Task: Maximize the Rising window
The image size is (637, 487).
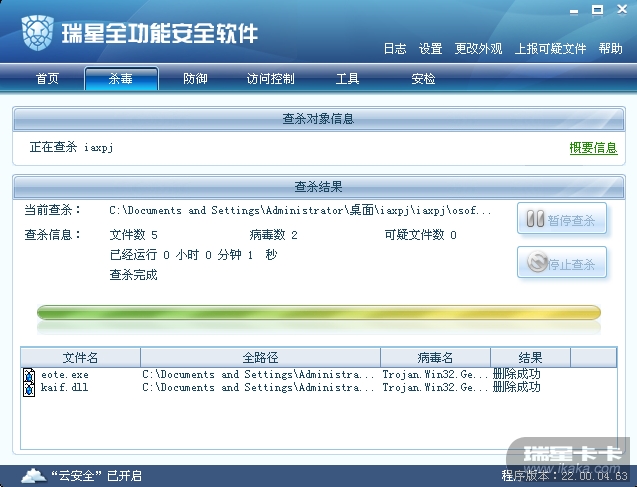Action: click(597, 10)
